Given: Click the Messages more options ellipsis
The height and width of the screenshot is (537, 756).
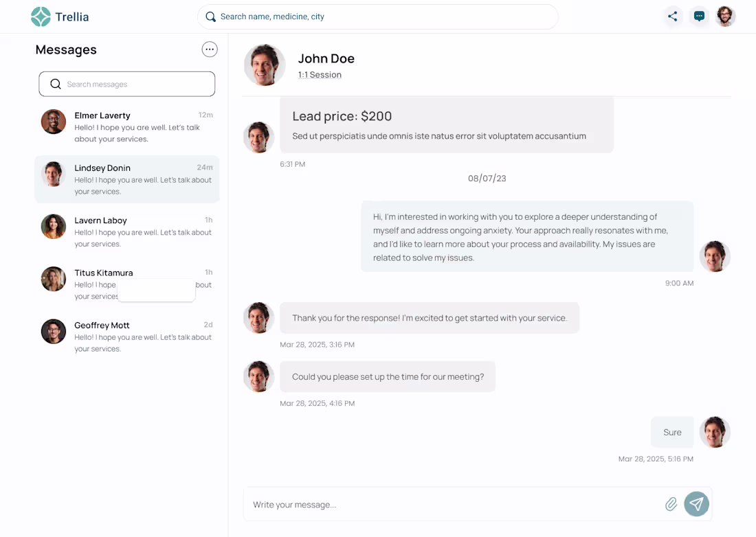Looking at the screenshot, I should coord(210,49).
